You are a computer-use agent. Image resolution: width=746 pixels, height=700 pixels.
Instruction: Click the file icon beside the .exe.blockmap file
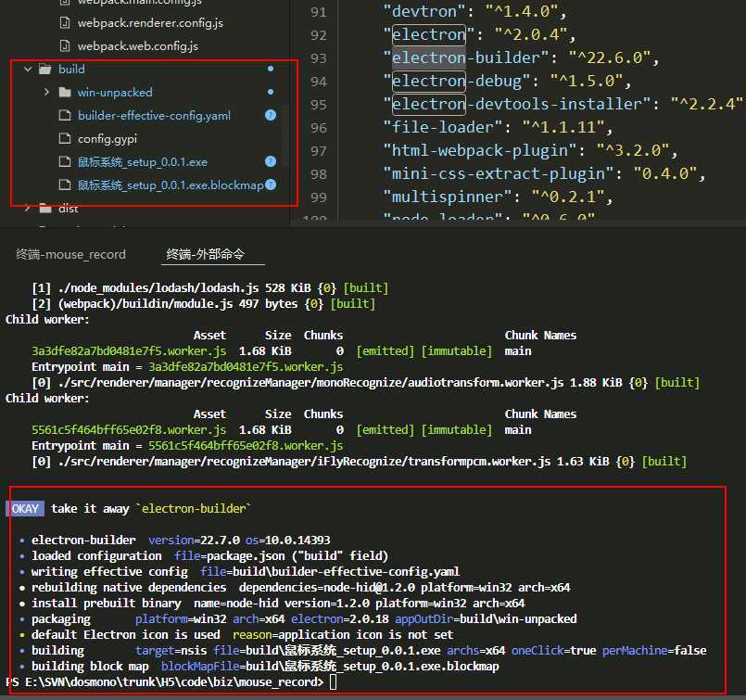tap(65, 185)
